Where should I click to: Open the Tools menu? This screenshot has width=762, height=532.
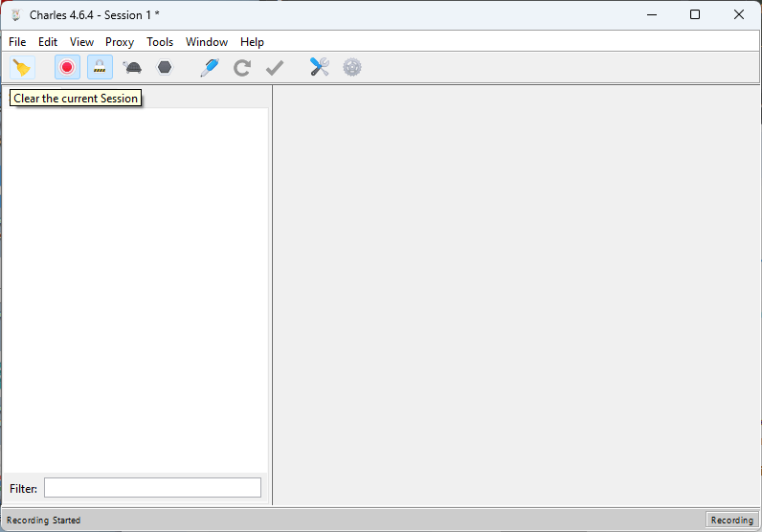[x=160, y=42]
